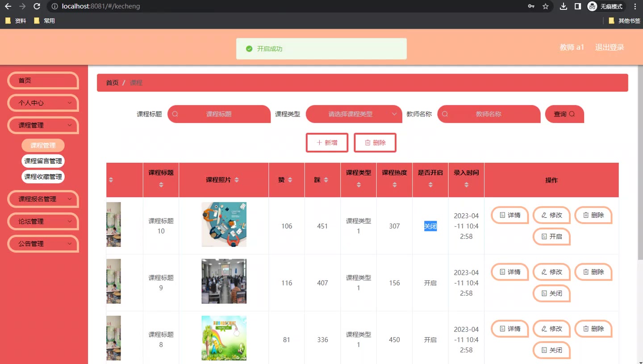Open 详情 for 课程标题9
This screenshot has width=643, height=364.
510,272
